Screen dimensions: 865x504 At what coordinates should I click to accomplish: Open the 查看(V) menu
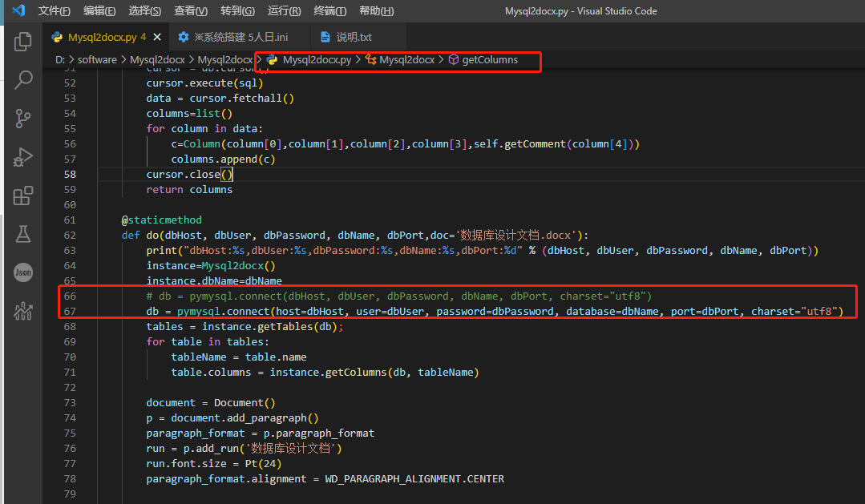click(191, 11)
